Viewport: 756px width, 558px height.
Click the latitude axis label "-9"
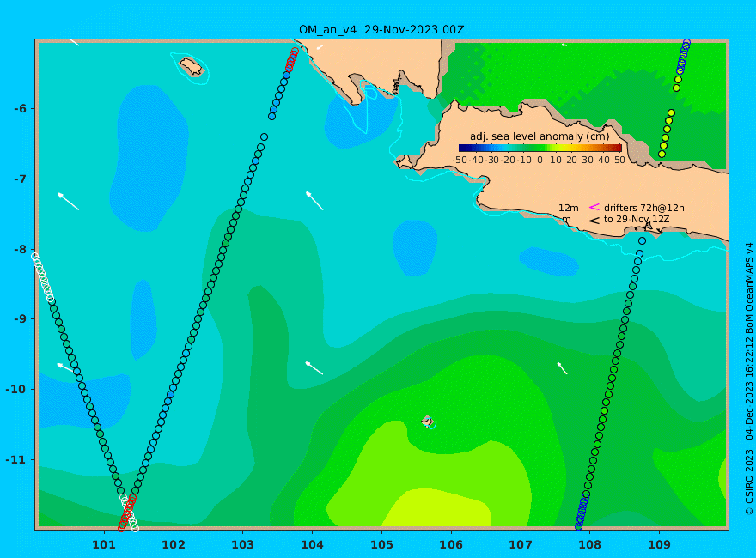tap(21, 319)
